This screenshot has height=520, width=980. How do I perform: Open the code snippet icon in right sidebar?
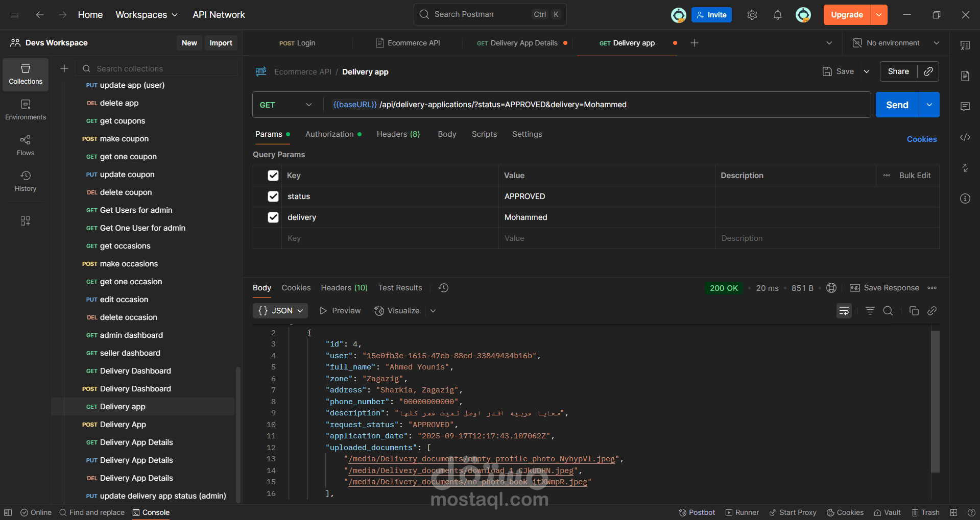[965, 137]
